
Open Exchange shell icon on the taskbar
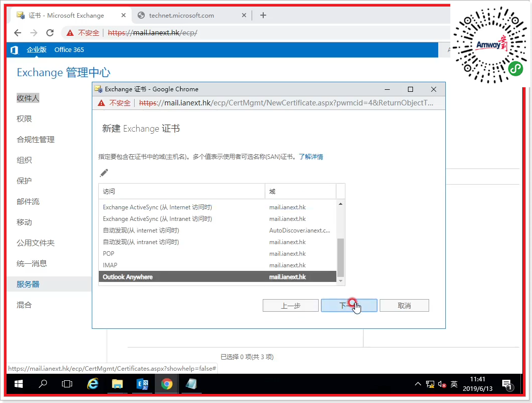[x=142, y=384]
